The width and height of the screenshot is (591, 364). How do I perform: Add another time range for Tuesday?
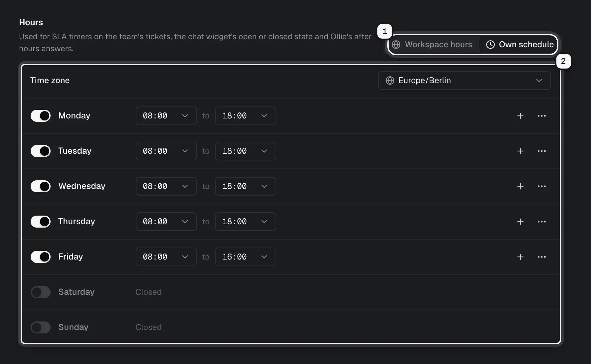coord(520,151)
